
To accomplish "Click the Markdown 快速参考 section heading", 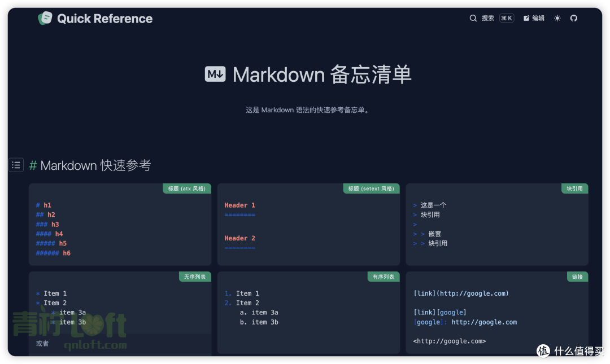I will [x=95, y=165].
